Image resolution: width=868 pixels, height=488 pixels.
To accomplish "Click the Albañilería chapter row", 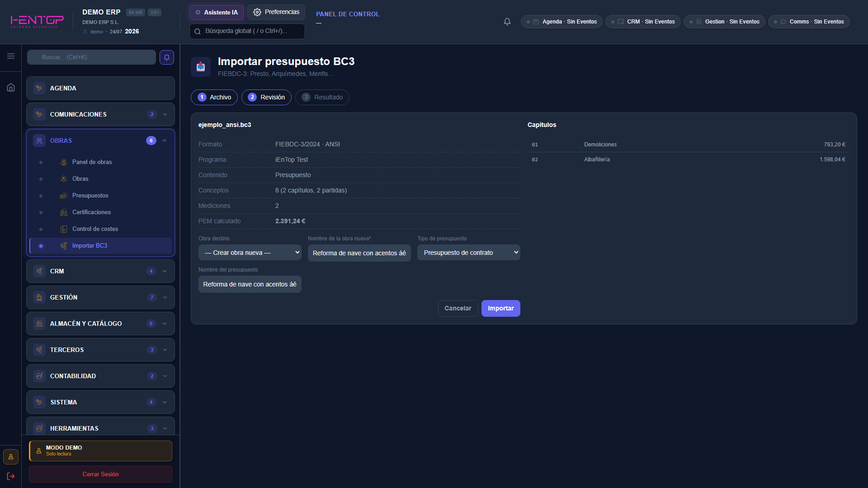I will pos(689,160).
